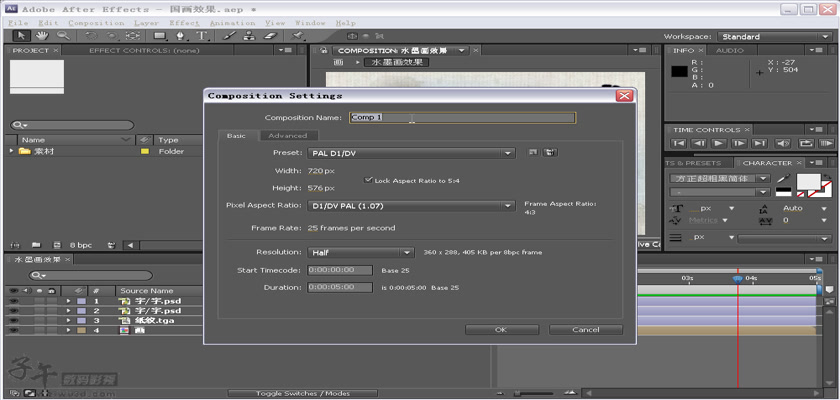Open font family 方正超粗黑简体 dropdown
840x400 pixels.
[x=721, y=178]
